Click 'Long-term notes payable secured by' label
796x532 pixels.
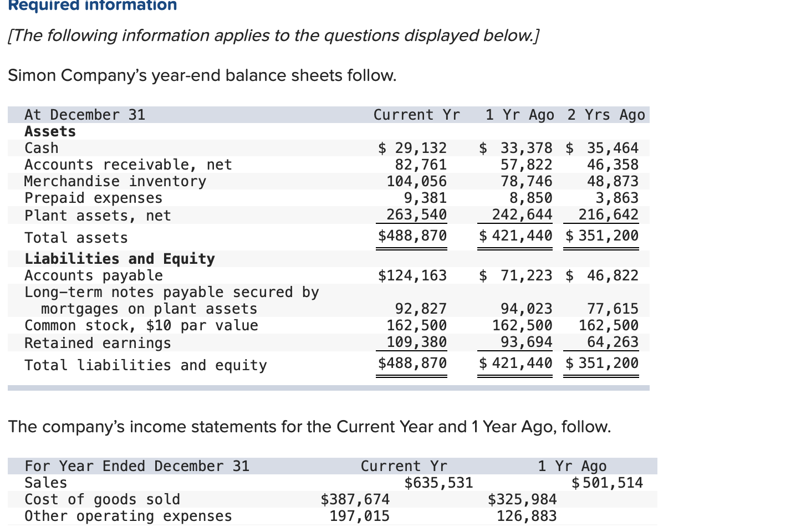(x=172, y=292)
